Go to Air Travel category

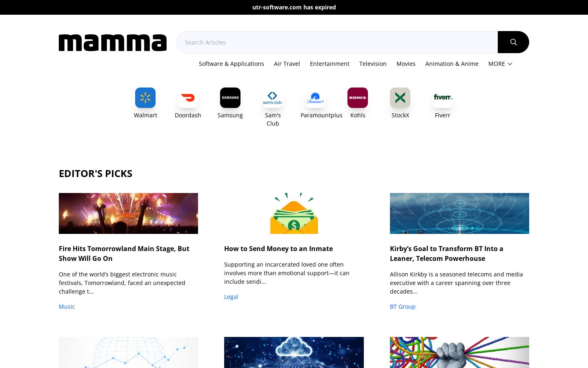pyautogui.click(x=287, y=64)
